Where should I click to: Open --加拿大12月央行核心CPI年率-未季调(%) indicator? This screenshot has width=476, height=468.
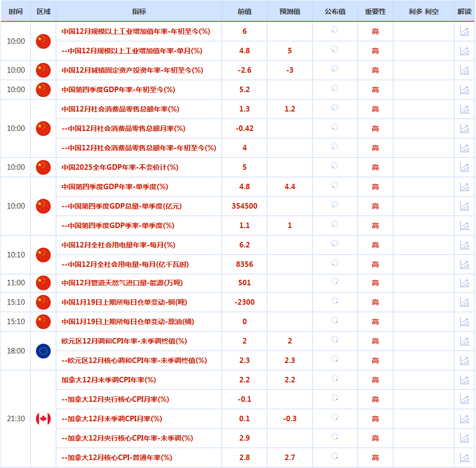(x=127, y=439)
